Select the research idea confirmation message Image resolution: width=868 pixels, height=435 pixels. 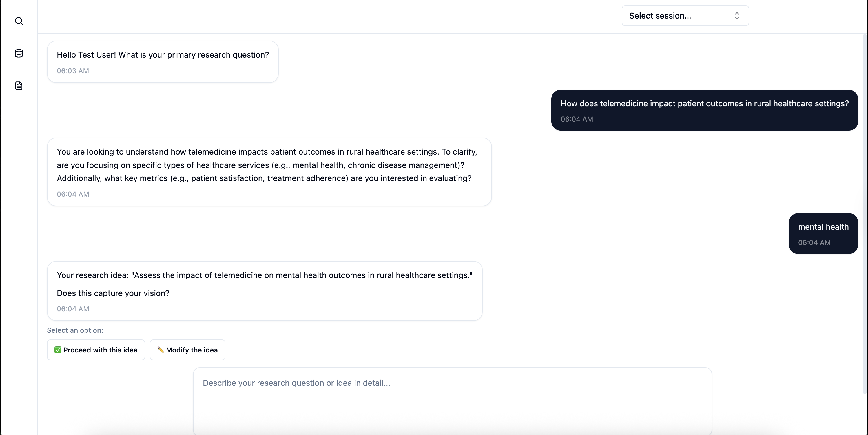(265, 290)
